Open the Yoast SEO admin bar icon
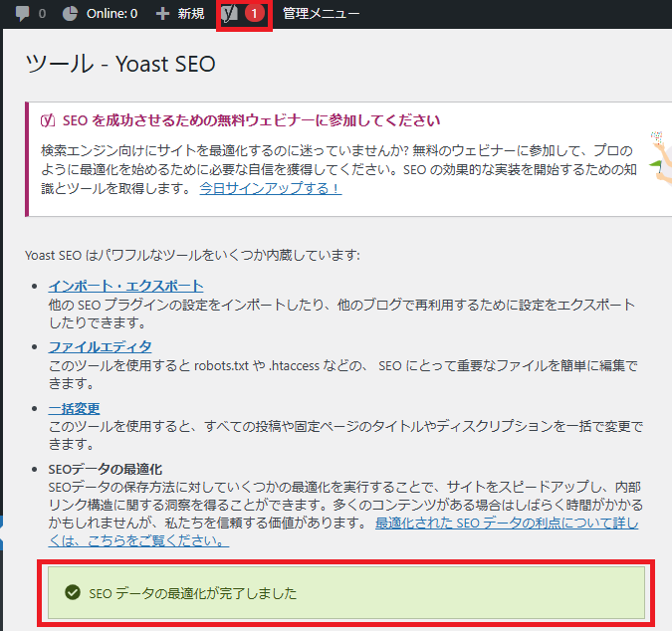672x631 pixels. click(230, 14)
